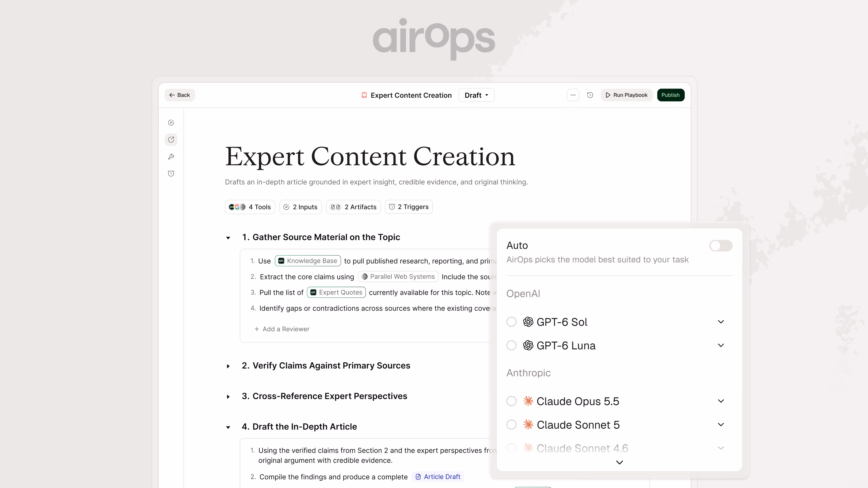Open the inputs icon in left sidebar
868x488 pixels.
click(171, 123)
